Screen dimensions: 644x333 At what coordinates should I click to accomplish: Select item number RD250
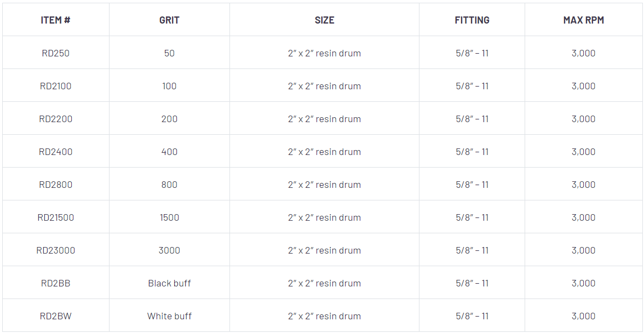[55, 53]
